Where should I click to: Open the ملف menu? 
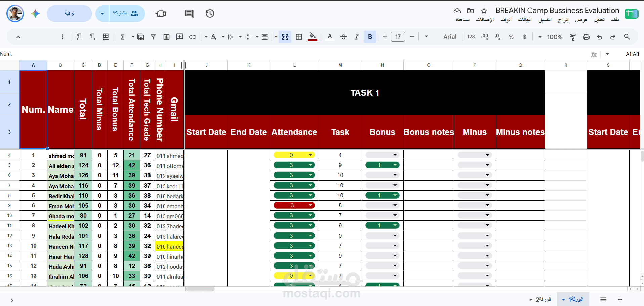coord(615,20)
